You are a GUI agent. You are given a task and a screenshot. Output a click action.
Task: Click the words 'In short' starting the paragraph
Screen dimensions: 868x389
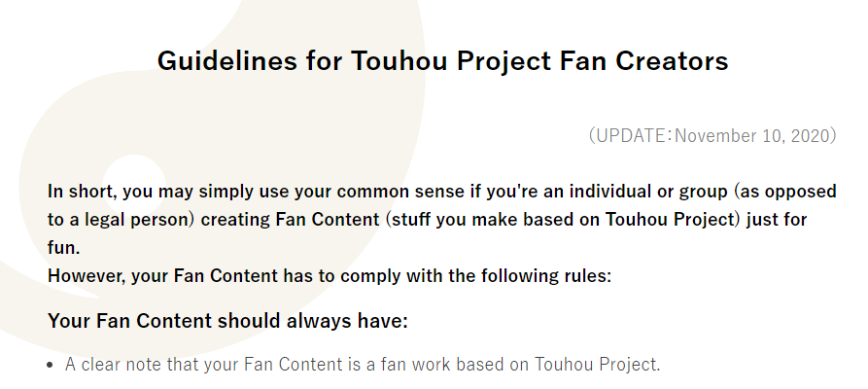pos(80,191)
